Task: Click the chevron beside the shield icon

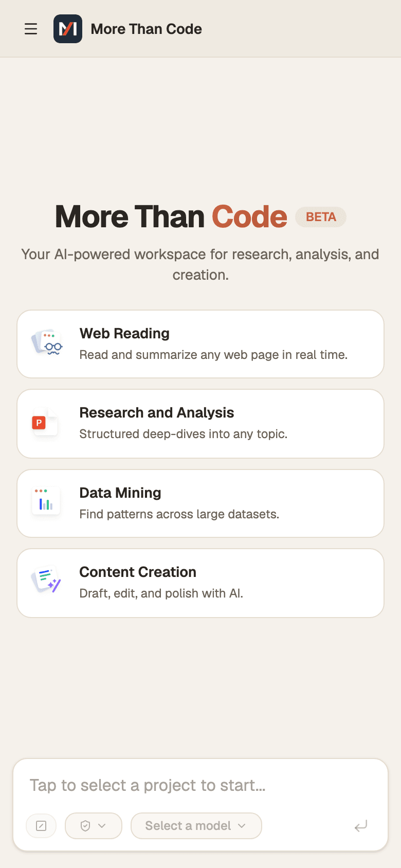Action: point(102,826)
